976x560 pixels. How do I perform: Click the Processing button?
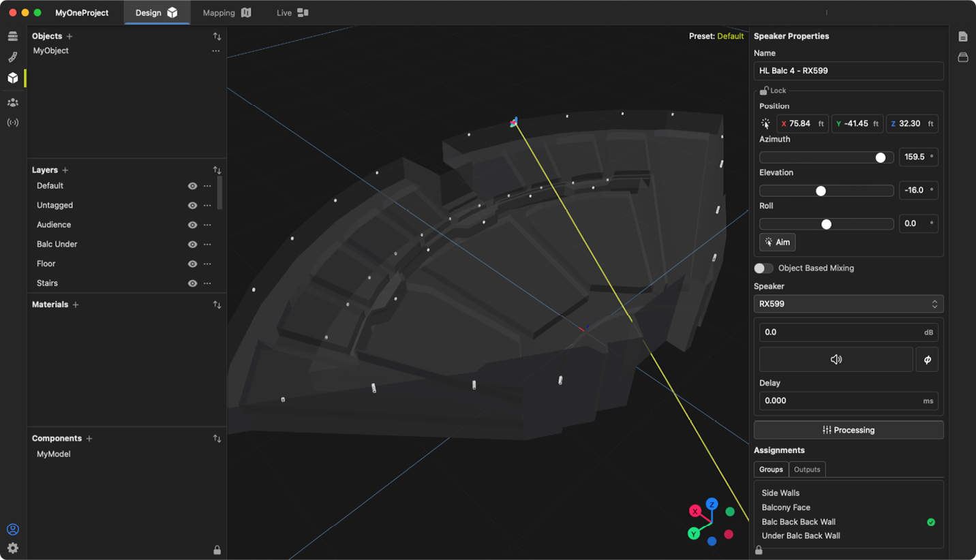coord(848,430)
